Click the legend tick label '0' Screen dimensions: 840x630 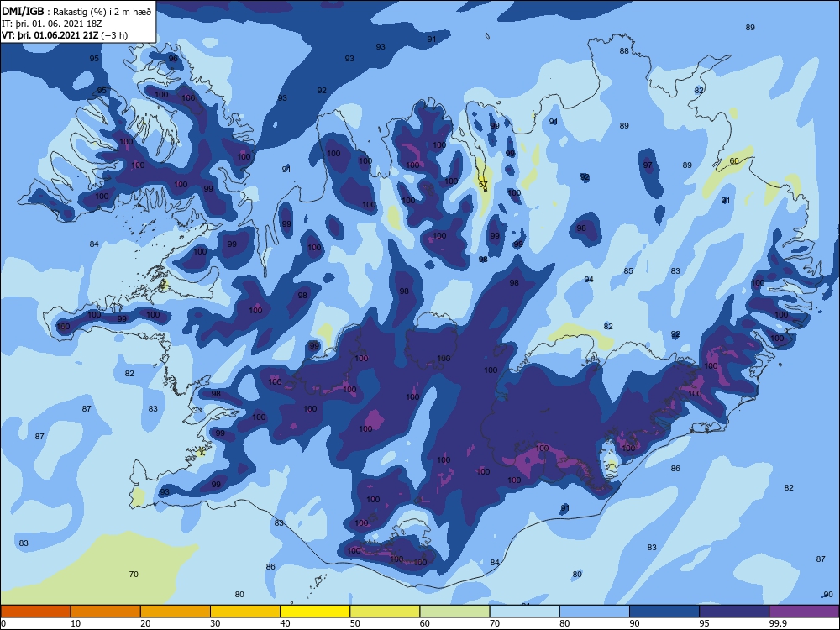[3, 623]
